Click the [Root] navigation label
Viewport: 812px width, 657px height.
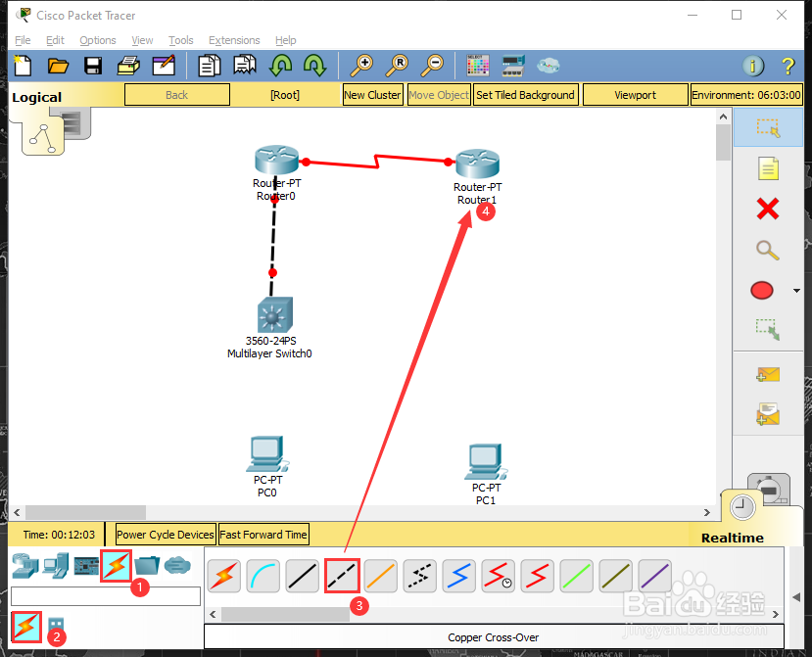[x=285, y=95]
